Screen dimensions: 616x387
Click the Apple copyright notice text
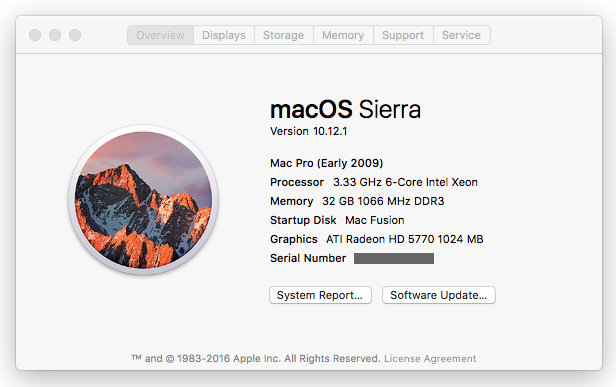256,358
